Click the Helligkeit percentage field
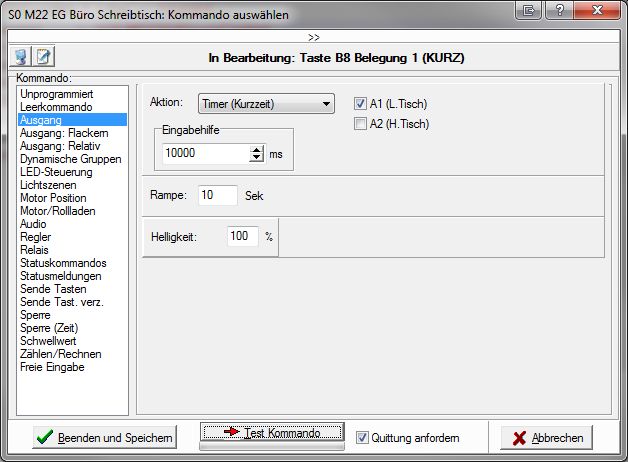The width and height of the screenshot is (628, 462). click(243, 237)
